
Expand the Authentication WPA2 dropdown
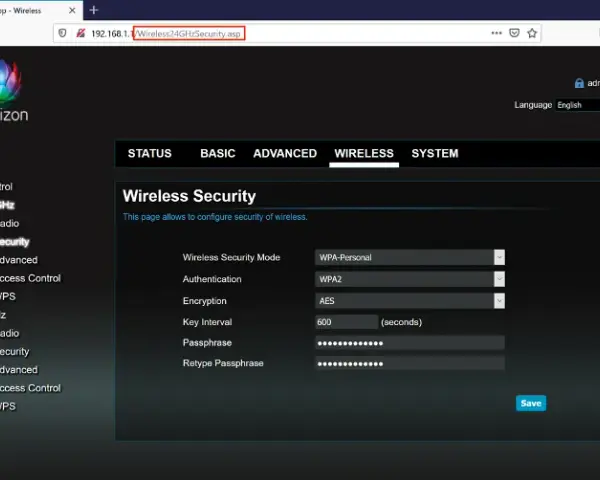point(410,279)
